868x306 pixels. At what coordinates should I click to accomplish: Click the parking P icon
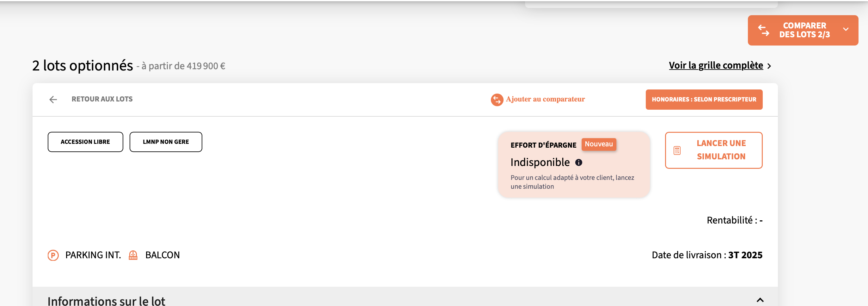pyautogui.click(x=53, y=255)
